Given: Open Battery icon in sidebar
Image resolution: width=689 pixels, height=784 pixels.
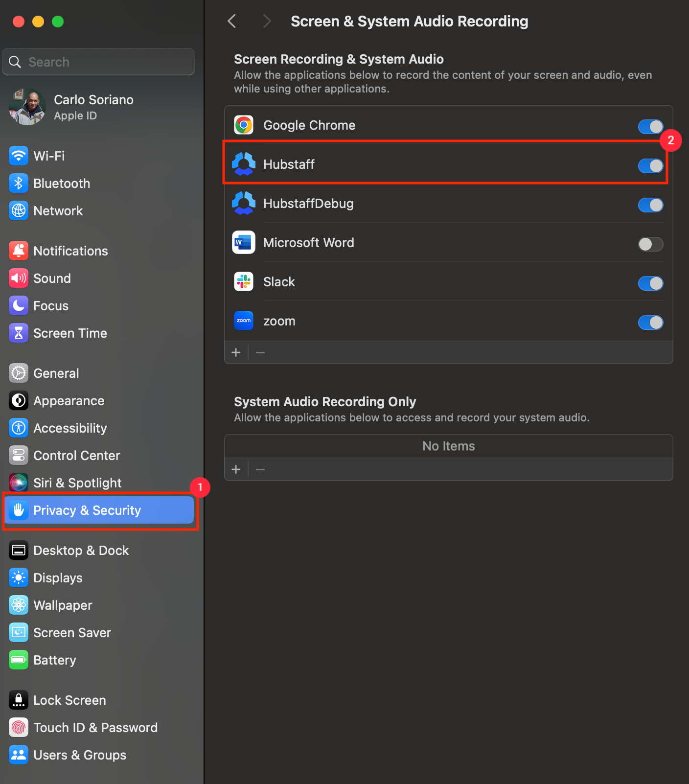Looking at the screenshot, I should point(19,660).
